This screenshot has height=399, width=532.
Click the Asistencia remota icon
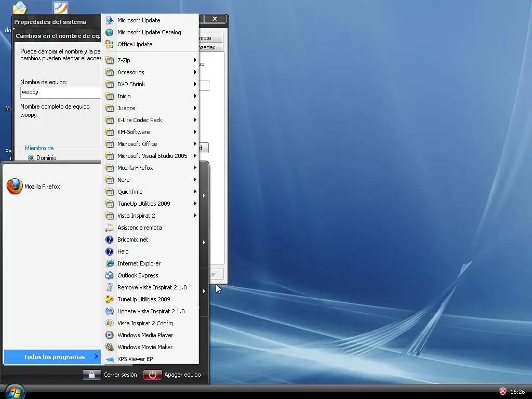[x=109, y=228]
